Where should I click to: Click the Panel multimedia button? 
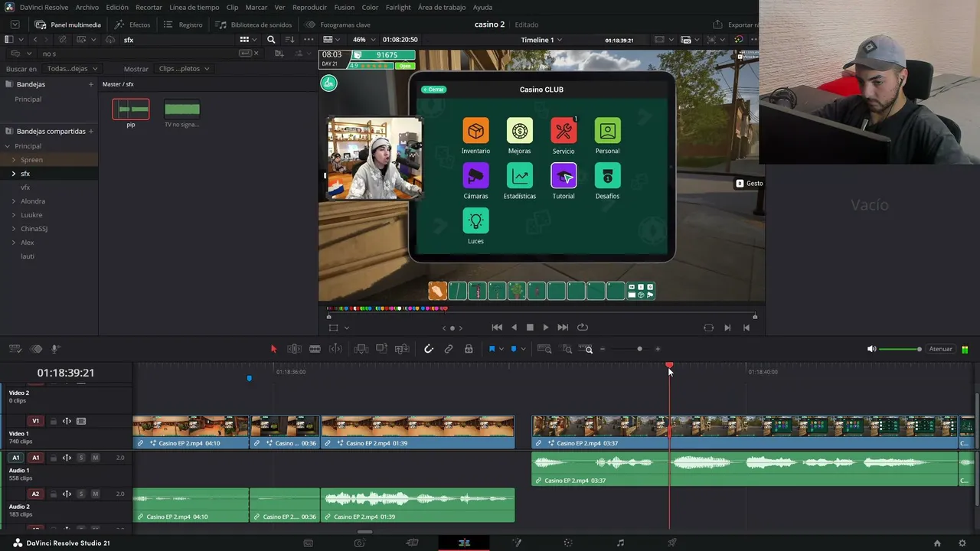[67, 24]
